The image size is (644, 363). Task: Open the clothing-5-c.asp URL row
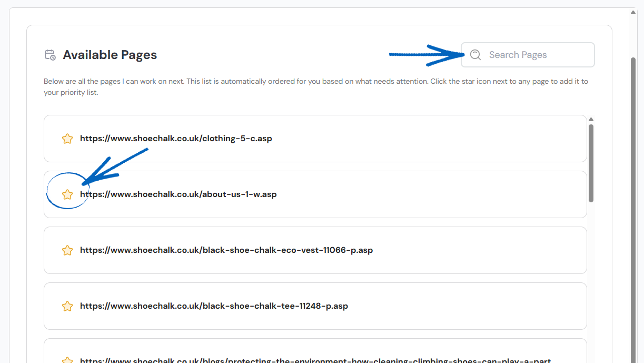coord(315,139)
